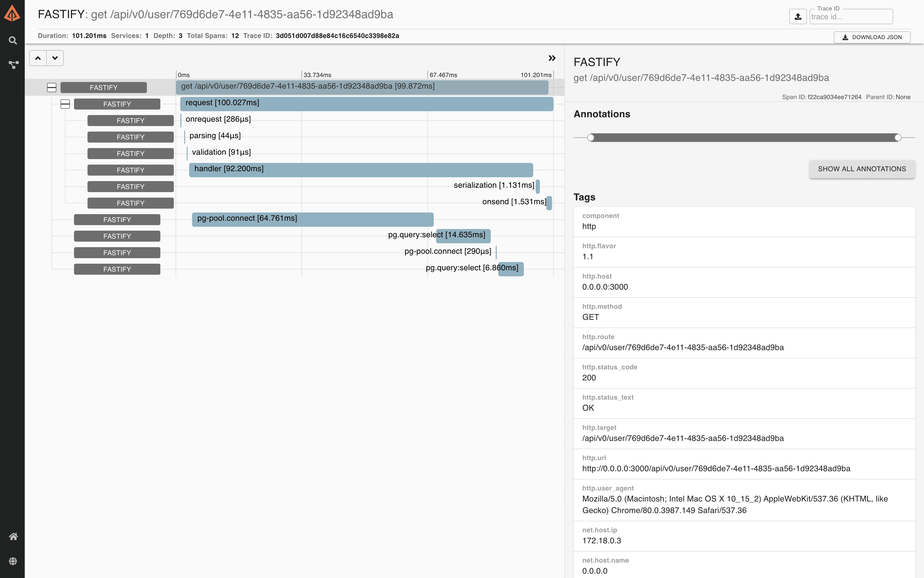Select next span with down arrow
The image size is (924, 578).
point(55,58)
